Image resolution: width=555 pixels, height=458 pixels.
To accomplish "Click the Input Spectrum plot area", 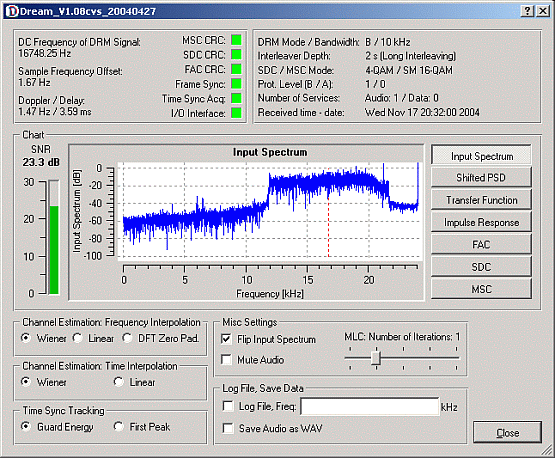I will point(270,211).
